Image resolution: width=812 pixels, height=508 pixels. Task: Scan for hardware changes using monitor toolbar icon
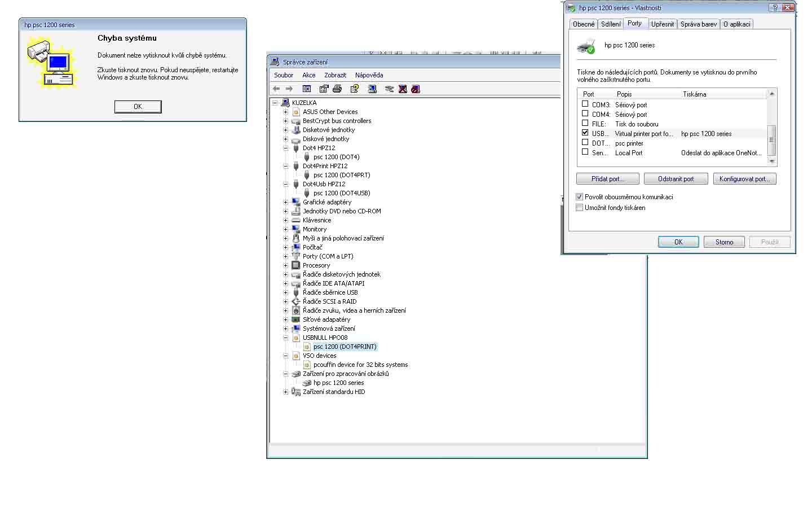click(x=372, y=89)
